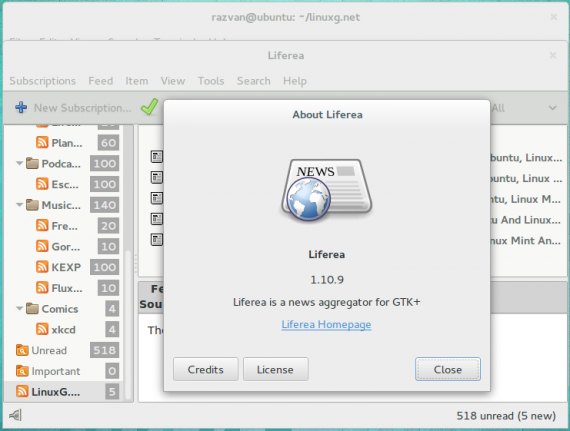Click the offline mode icon in status bar
The image size is (570, 431).
click(15, 415)
